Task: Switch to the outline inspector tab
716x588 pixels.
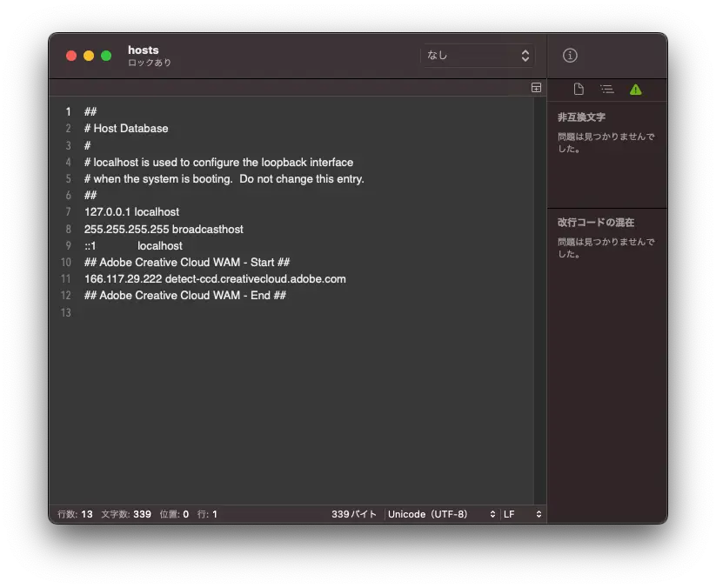Action: pyautogui.click(x=607, y=90)
